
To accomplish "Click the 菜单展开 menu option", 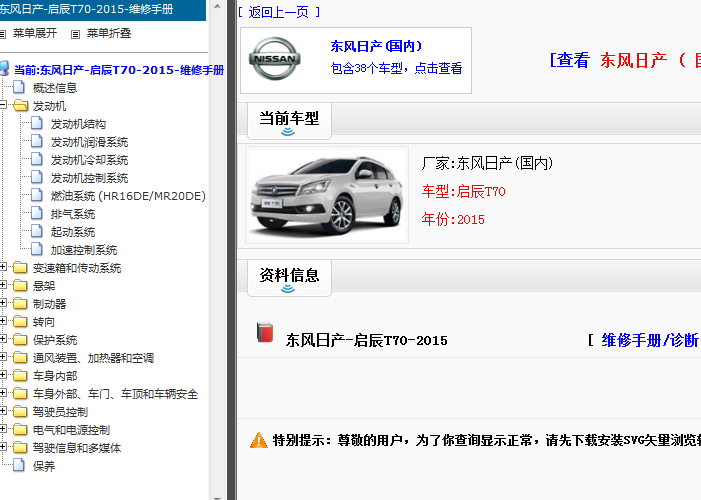I will (x=35, y=34).
